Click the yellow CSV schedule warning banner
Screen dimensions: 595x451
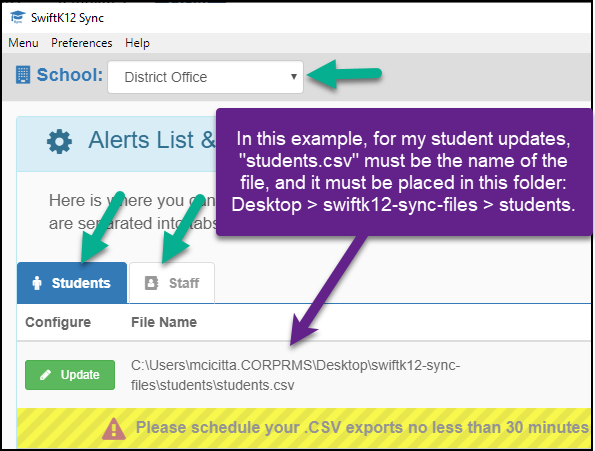coord(304,428)
